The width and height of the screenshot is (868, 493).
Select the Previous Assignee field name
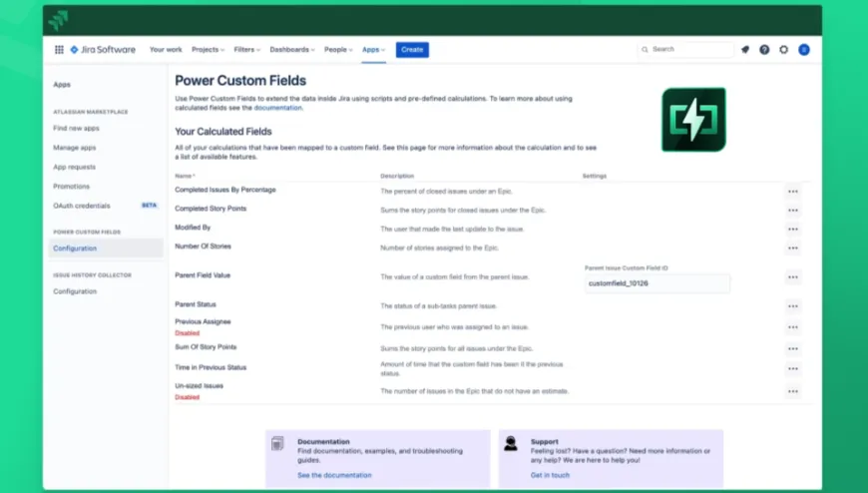click(x=203, y=321)
